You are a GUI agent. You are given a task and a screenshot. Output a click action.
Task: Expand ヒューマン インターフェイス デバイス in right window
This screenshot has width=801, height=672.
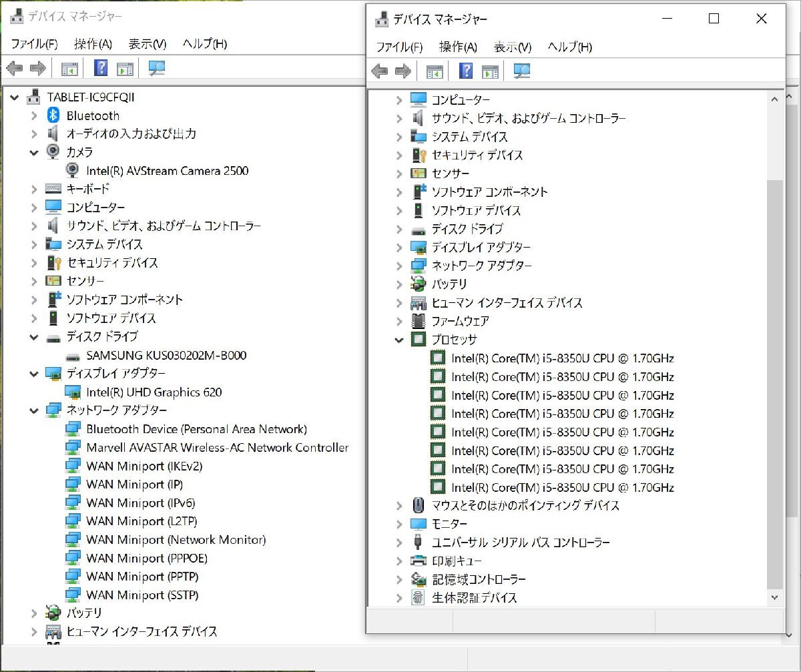point(399,303)
